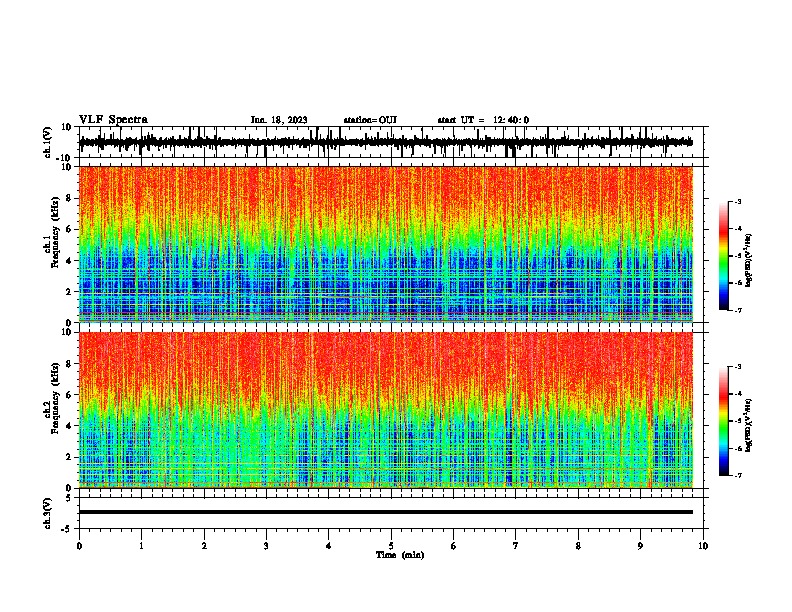Screen dimensions: 792x612
Task: Click time axis tick label "3"
Action: tap(266, 546)
